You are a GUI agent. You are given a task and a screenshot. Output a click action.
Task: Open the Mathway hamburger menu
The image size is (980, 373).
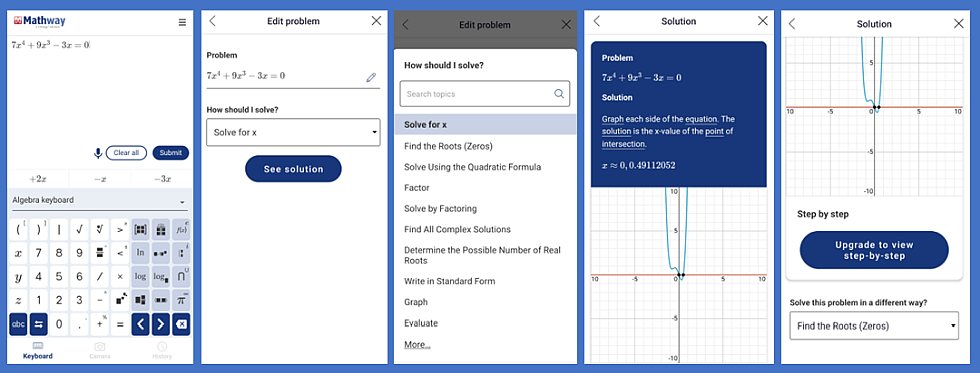[182, 22]
